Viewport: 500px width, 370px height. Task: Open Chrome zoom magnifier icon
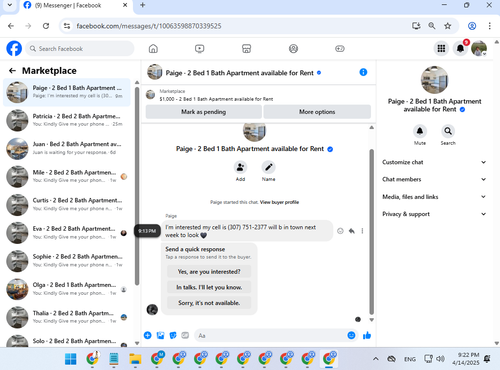pyautogui.click(x=432, y=26)
